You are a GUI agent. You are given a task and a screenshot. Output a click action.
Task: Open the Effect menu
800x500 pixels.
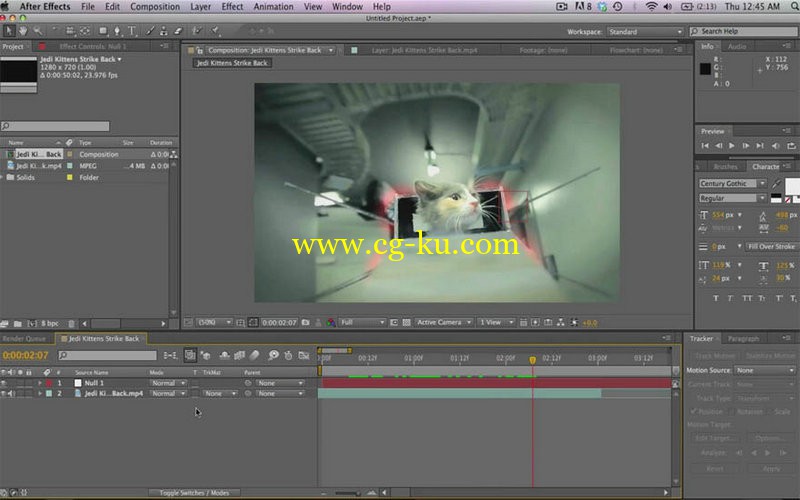point(232,7)
